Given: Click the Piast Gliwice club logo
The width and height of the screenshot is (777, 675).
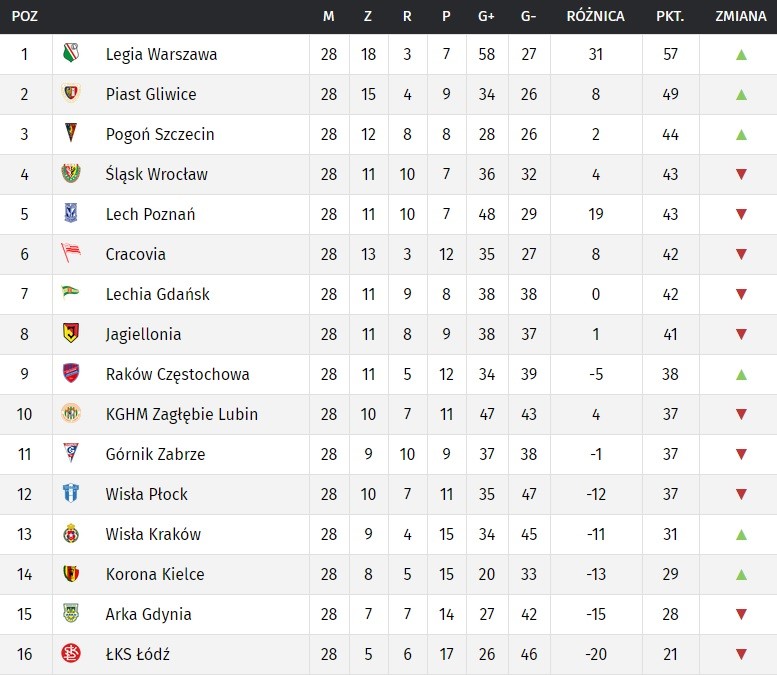Looking at the screenshot, I should pyautogui.click(x=71, y=94).
